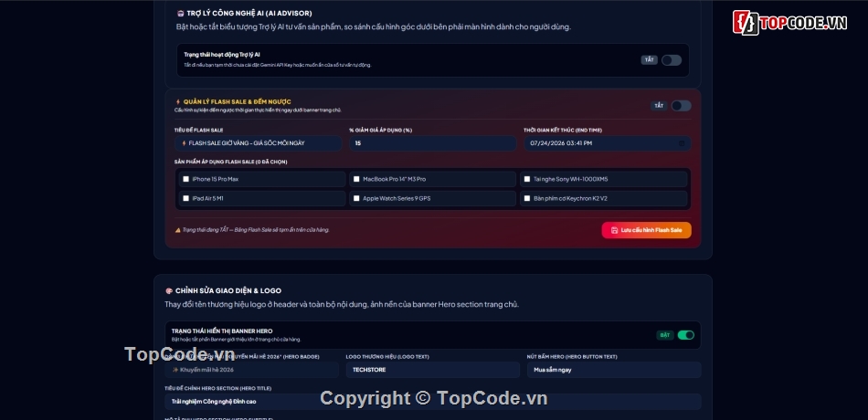Save Flash Sale config with Lưu cấu hình button

pyautogui.click(x=646, y=230)
